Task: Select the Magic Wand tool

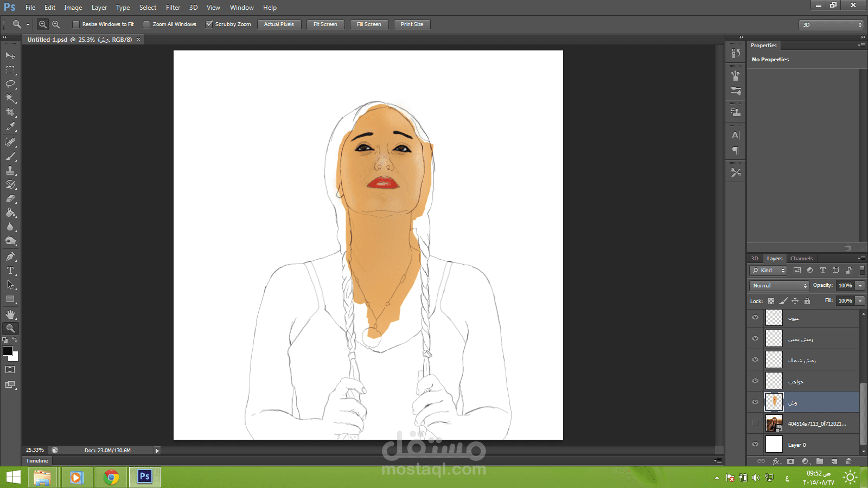Action: (x=10, y=98)
